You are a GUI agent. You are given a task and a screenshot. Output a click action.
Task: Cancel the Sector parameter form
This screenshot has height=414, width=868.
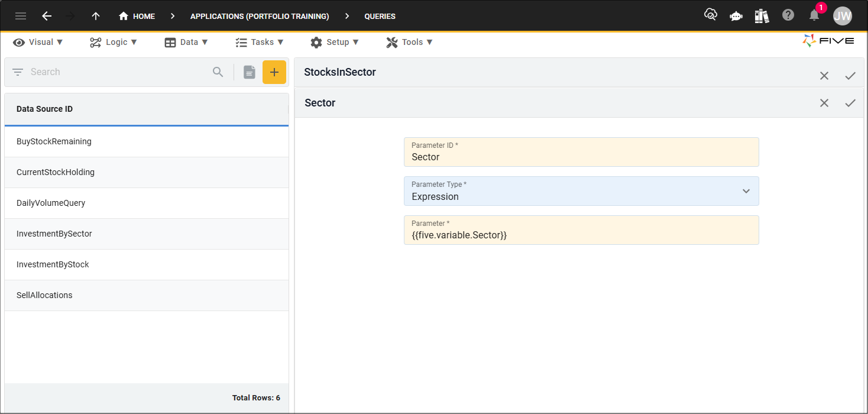(x=824, y=103)
